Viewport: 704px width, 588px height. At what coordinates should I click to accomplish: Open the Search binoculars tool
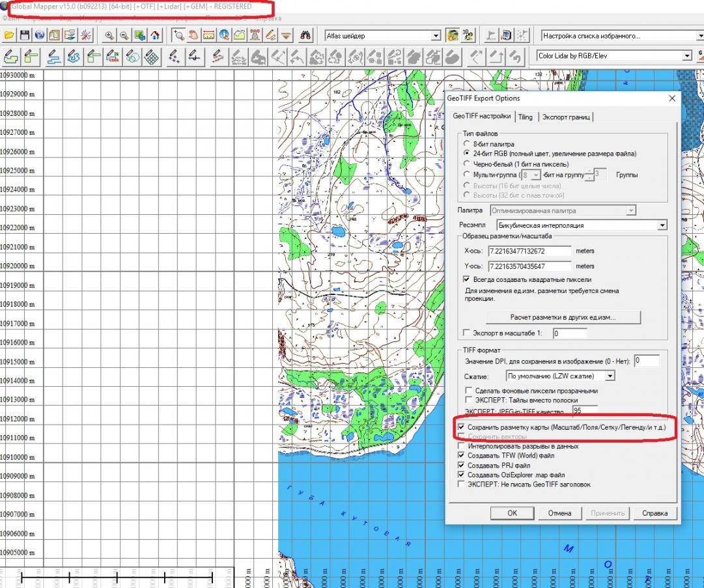tap(306, 36)
